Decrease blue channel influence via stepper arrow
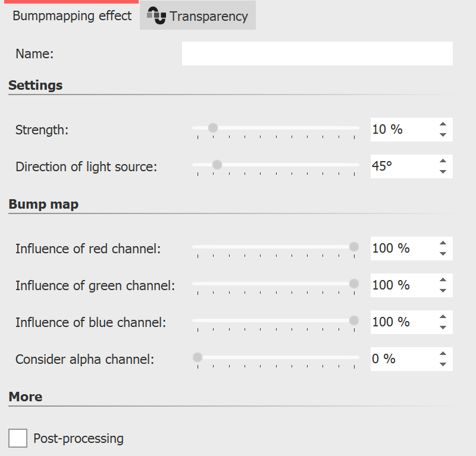Screen dimensions: 476x456 coord(443,327)
